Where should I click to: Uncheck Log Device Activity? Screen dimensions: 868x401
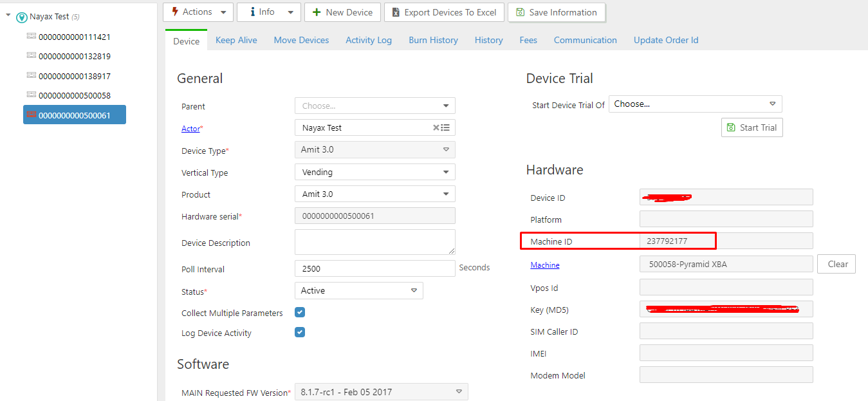point(300,333)
